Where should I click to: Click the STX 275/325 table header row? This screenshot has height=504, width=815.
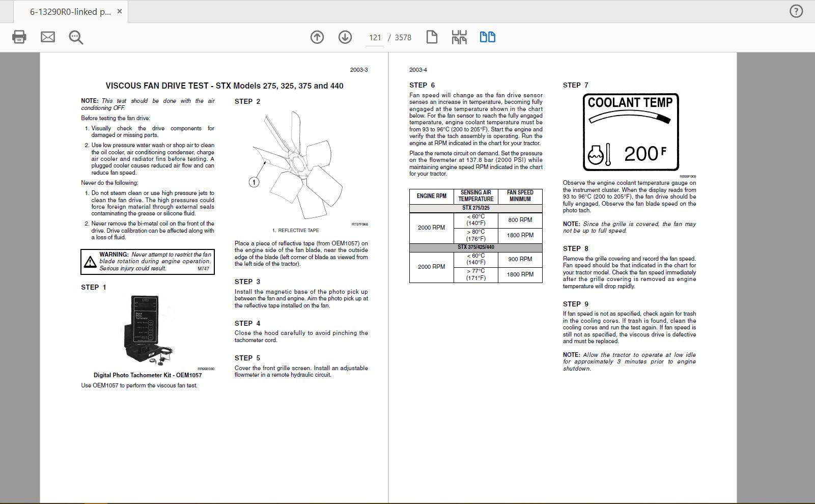click(x=475, y=208)
